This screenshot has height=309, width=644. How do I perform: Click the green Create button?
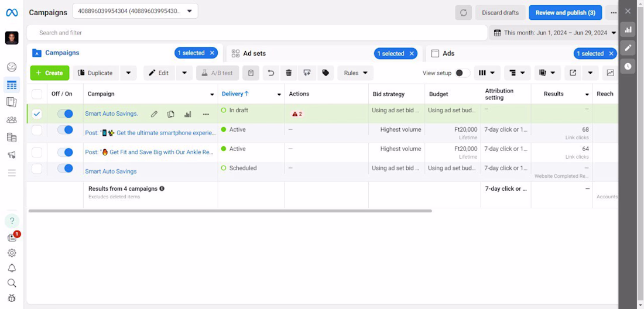click(50, 73)
